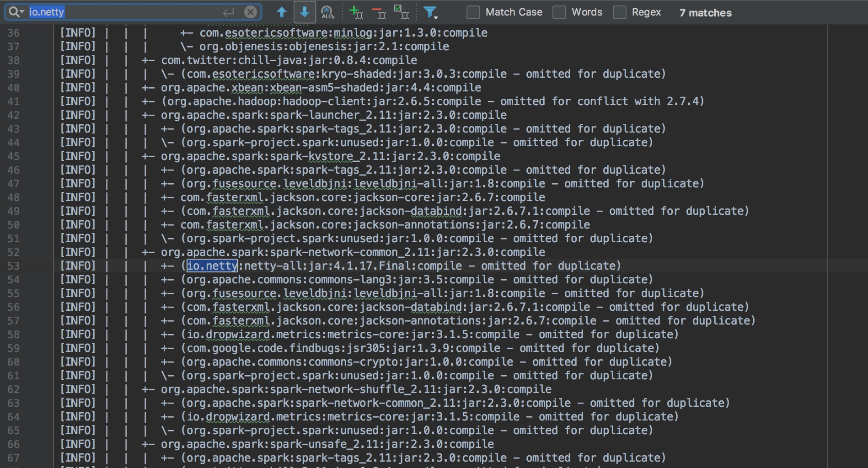Click the hadoop-client conflict line 41
Viewport: 868px width, 468px height.
[433, 101]
